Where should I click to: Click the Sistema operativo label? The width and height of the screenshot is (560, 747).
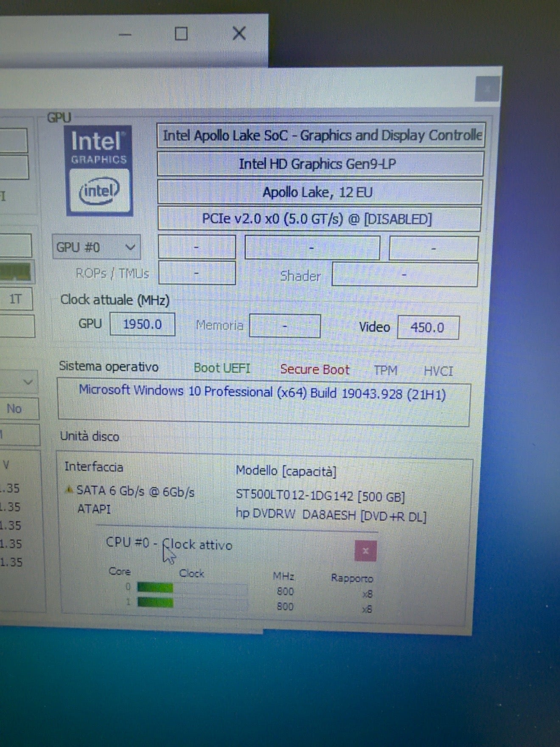click(109, 366)
